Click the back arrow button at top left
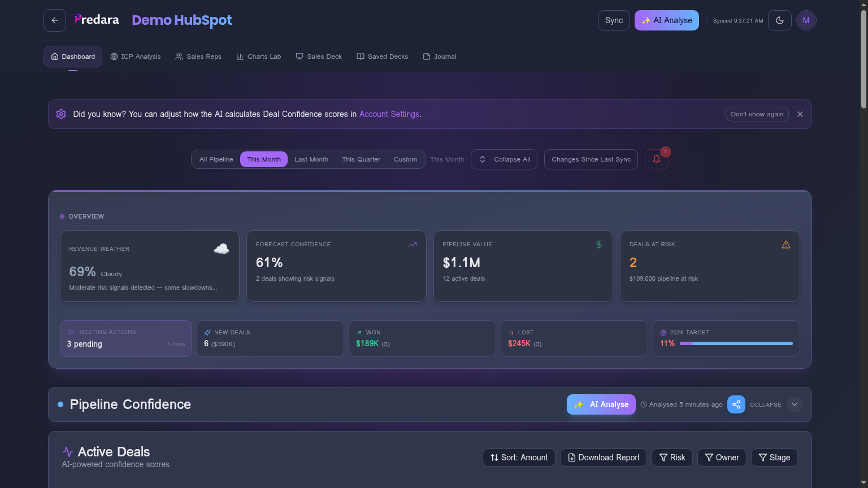Viewport: 868px width, 488px height. point(54,20)
